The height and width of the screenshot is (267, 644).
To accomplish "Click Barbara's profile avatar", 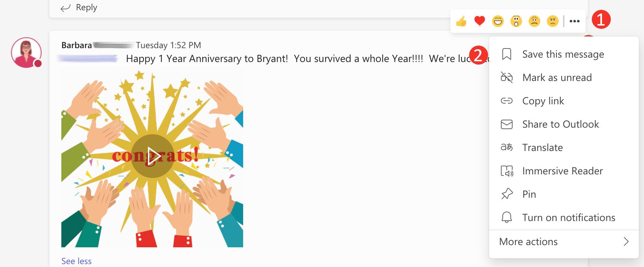I will coord(26,53).
